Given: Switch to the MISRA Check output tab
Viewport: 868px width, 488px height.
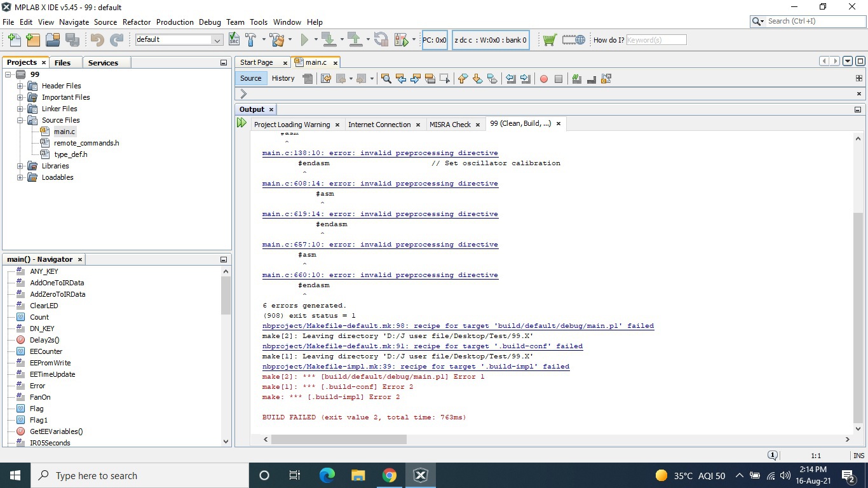Looking at the screenshot, I should coord(450,125).
